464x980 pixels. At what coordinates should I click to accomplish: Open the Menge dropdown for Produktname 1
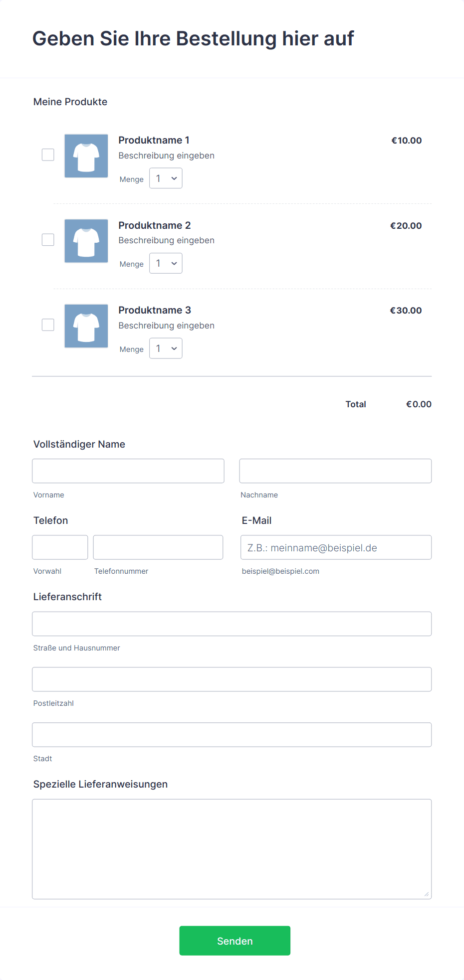pyautogui.click(x=166, y=178)
